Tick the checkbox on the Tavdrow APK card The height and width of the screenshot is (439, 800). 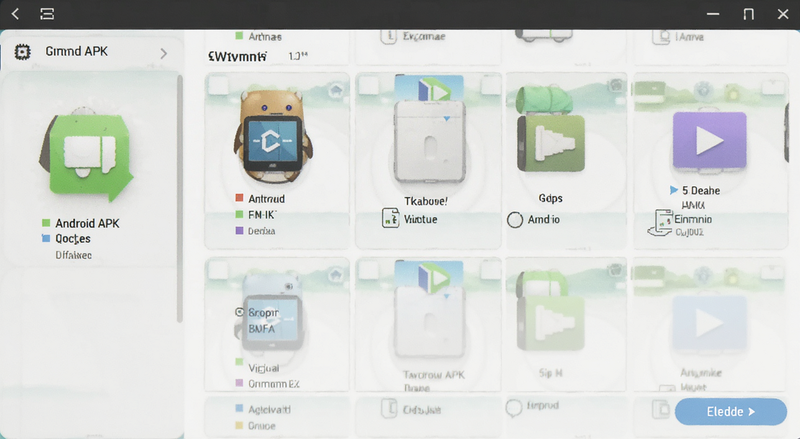tap(369, 271)
